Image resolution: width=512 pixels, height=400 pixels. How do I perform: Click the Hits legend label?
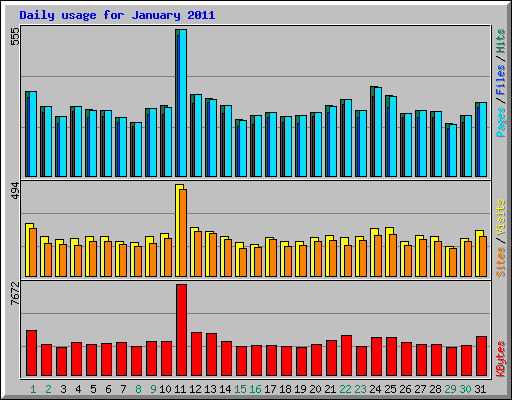[x=500, y=41]
